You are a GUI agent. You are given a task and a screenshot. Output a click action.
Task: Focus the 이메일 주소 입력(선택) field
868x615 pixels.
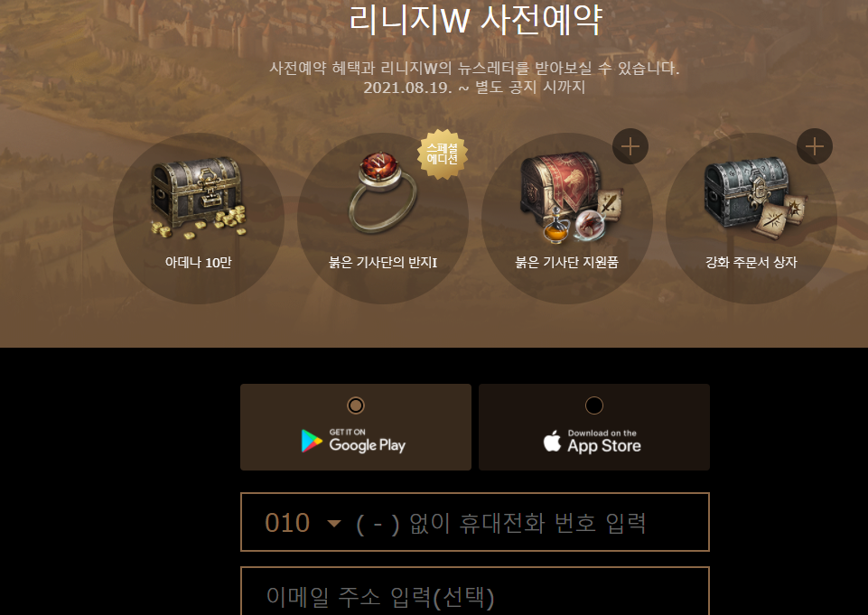pos(475,591)
